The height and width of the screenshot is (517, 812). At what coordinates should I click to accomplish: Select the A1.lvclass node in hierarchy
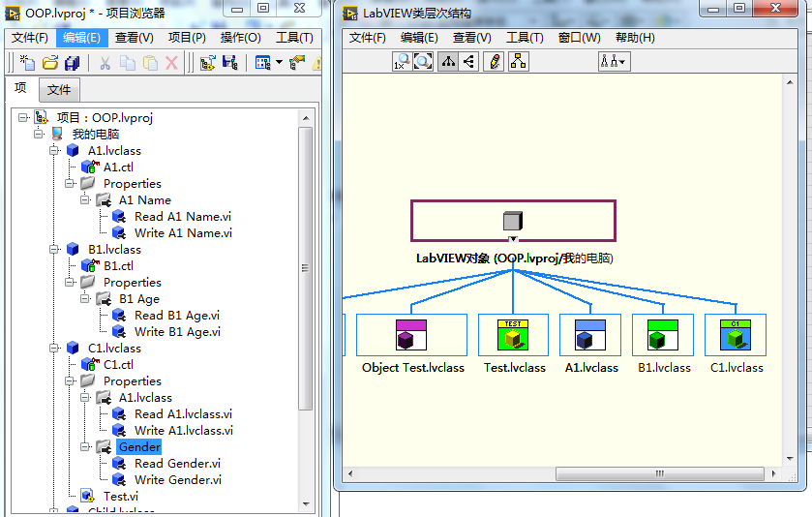tap(590, 335)
